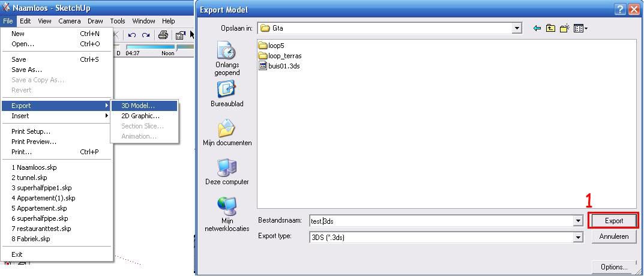Click the Export type 3DS field

pos(441,237)
